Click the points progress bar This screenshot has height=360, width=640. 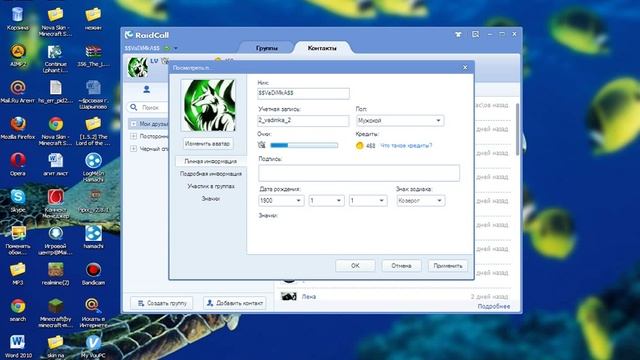pos(304,145)
